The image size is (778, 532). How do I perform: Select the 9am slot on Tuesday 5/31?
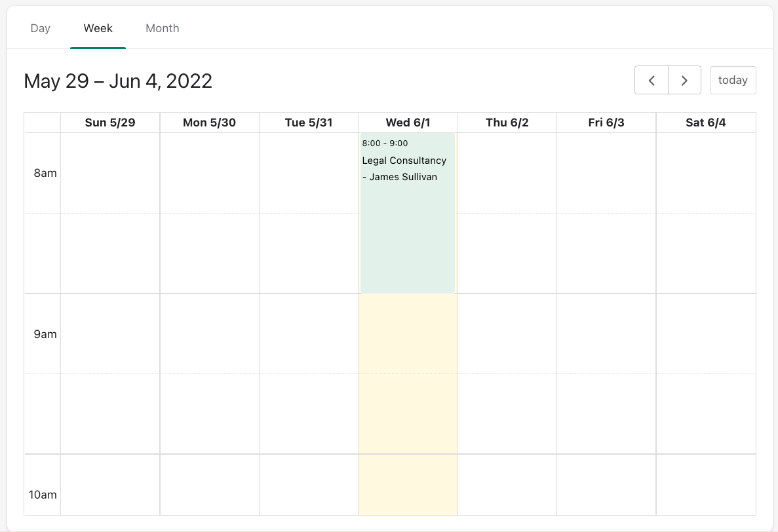(x=309, y=334)
